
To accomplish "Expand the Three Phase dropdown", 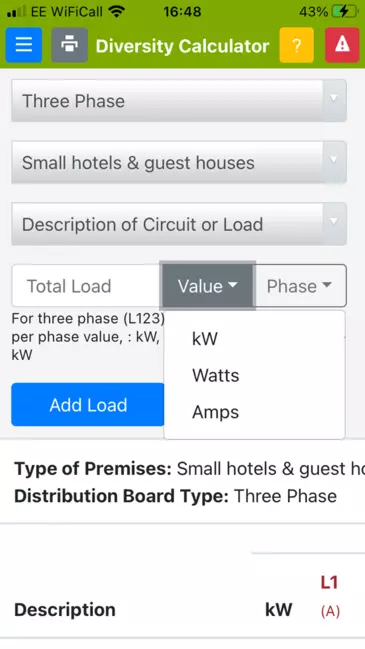I will pyautogui.click(x=179, y=101).
